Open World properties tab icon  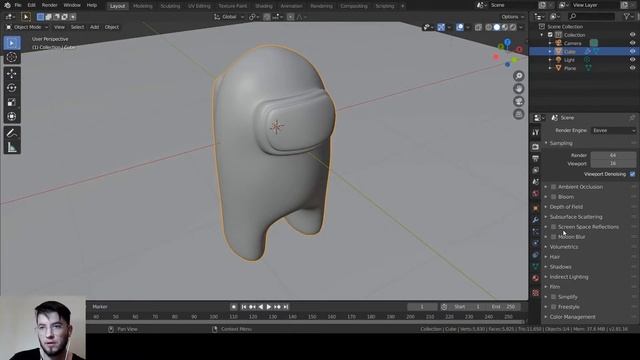coord(536,193)
